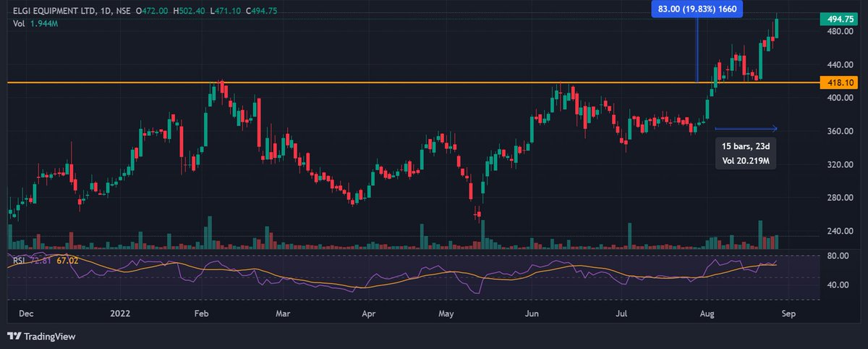
Task: Click the Feb label on time axis
Action: [201, 314]
